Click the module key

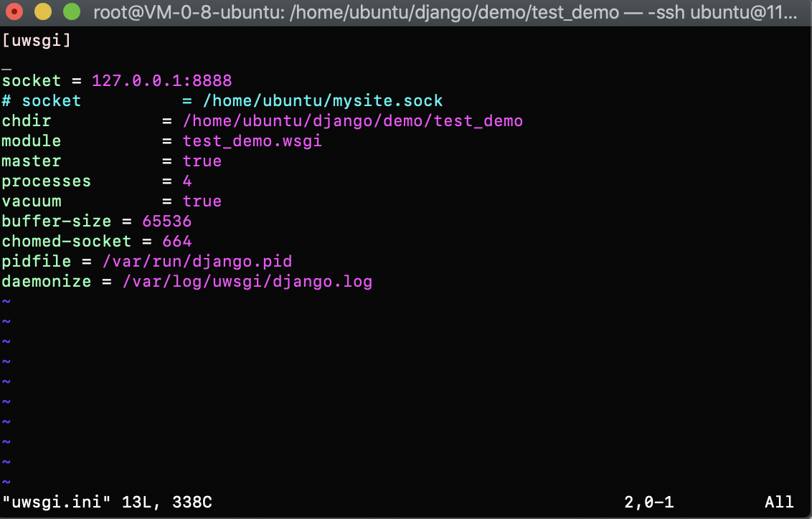(x=31, y=141)
